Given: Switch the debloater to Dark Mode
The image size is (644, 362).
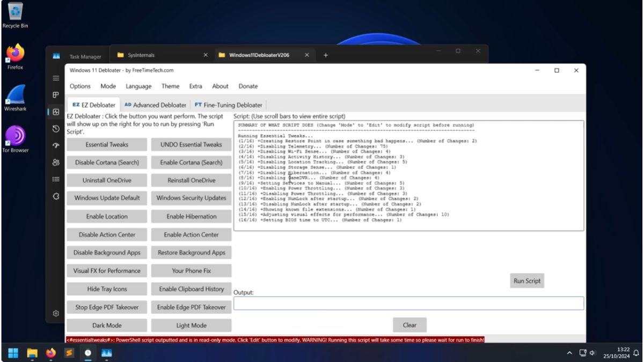Looking at the screenshot, I should (x=106, y=325).
